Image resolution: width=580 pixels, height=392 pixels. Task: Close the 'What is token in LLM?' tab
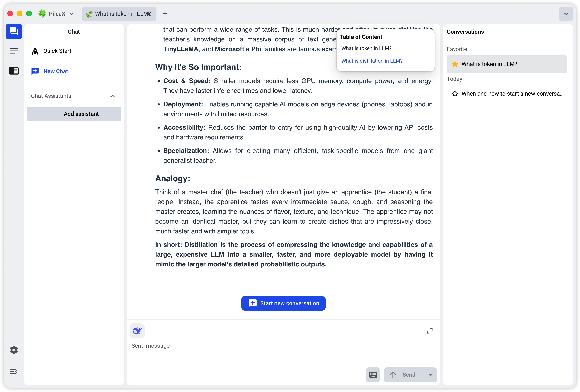tap(149, 14)
